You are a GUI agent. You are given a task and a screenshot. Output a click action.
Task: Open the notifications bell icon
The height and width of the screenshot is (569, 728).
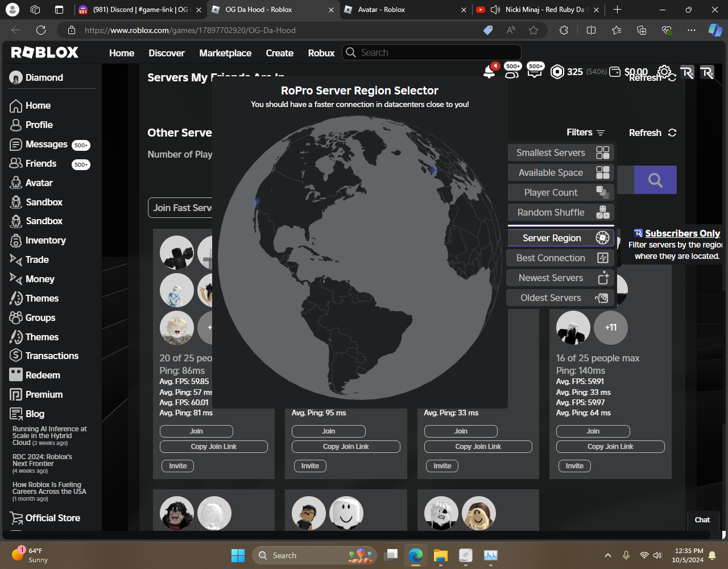coord(489,72)
